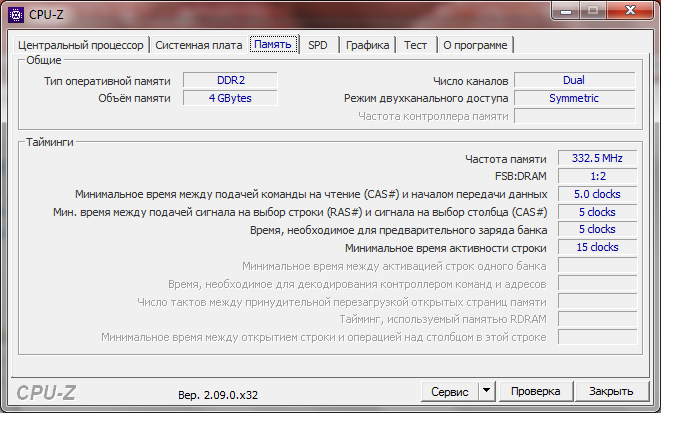This screenshot has height=448, width=678.
Task: Minimize the CPU-Z window
Action: (x=566, y=11)
